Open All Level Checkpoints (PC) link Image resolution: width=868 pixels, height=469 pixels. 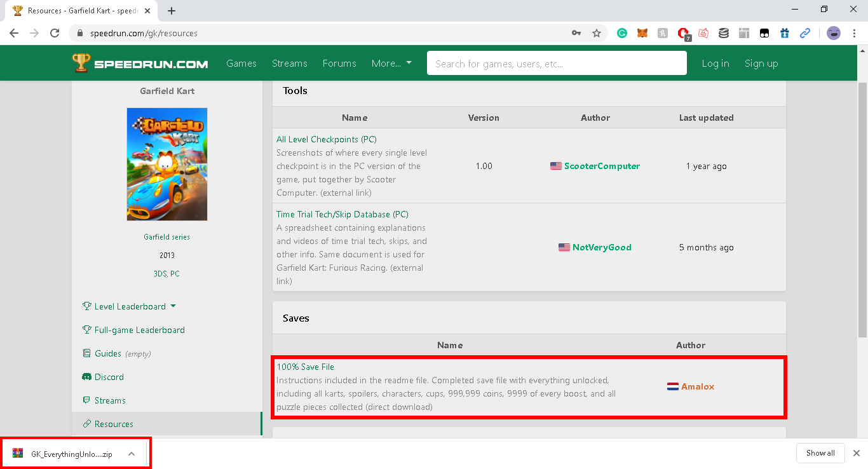tap(327, 139)
